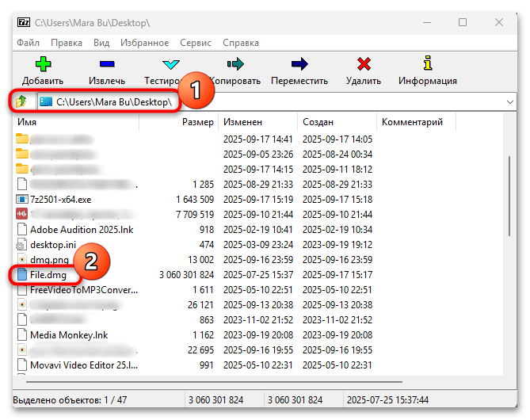Click the dmg.png image file icon
The image size is (530, 420).
(x=22, y=259)
